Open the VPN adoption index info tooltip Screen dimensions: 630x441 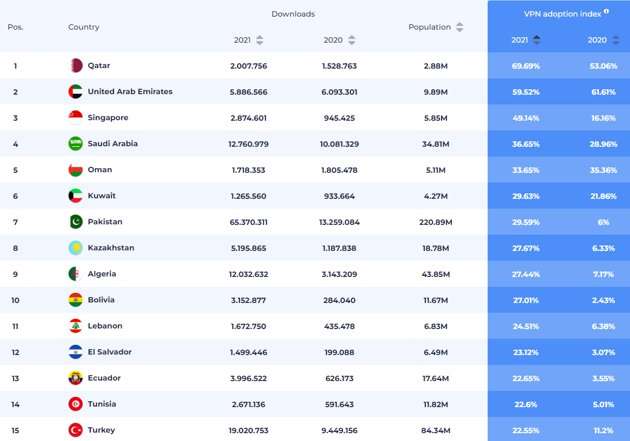(x=606, y=11)
